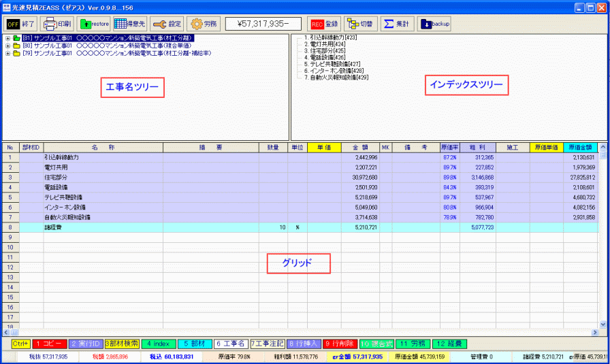Click the 金額 column header
The image size is (610, 364).
(x=360, y=148)
